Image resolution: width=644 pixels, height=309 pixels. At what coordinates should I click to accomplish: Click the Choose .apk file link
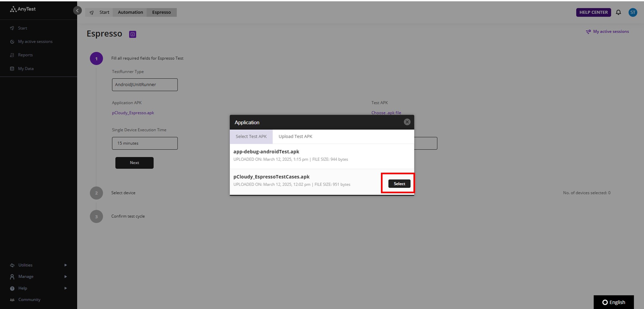click(386, 113)
